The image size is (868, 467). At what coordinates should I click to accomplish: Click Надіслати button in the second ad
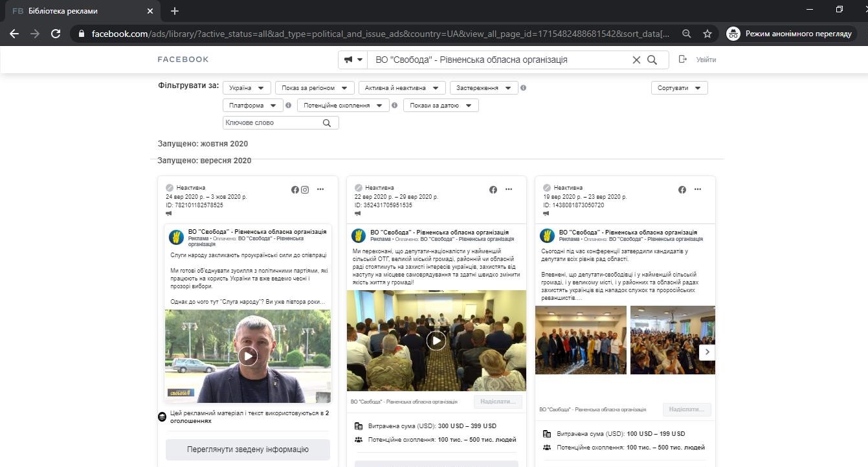pos(498,402)
